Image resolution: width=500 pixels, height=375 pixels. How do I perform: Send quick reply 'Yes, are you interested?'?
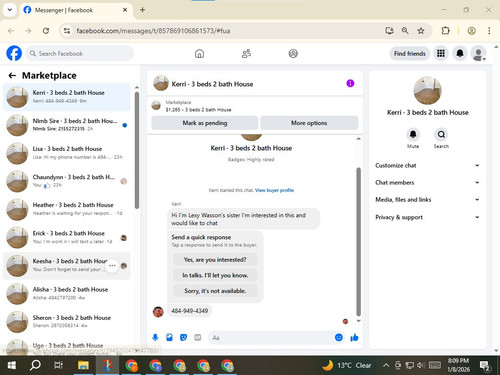pos(215,260)
